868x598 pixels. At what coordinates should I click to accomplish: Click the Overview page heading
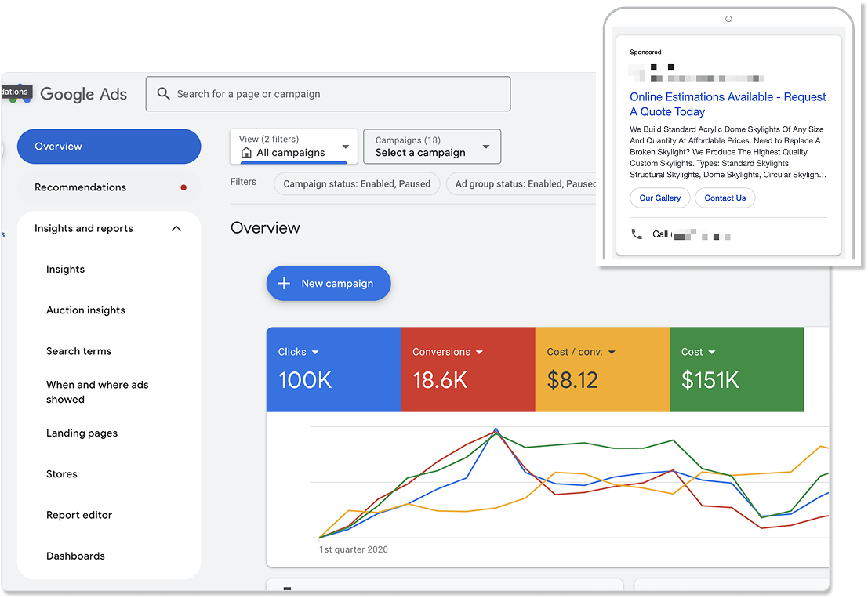tap(265, 228)
